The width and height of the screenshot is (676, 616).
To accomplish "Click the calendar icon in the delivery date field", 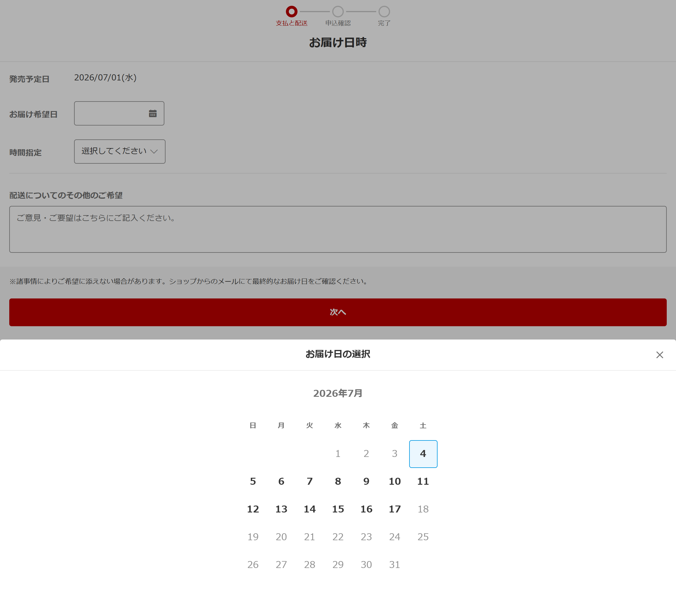I will coord(153,113).
